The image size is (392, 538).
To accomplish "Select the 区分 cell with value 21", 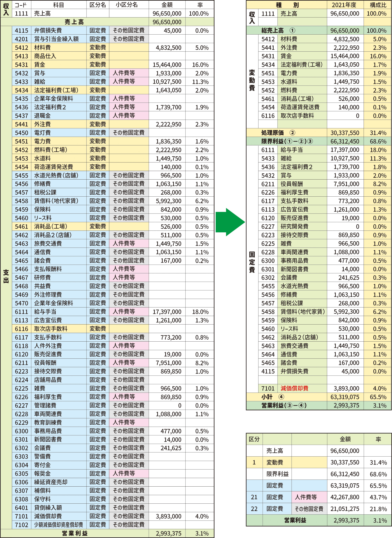I will 254,497.
